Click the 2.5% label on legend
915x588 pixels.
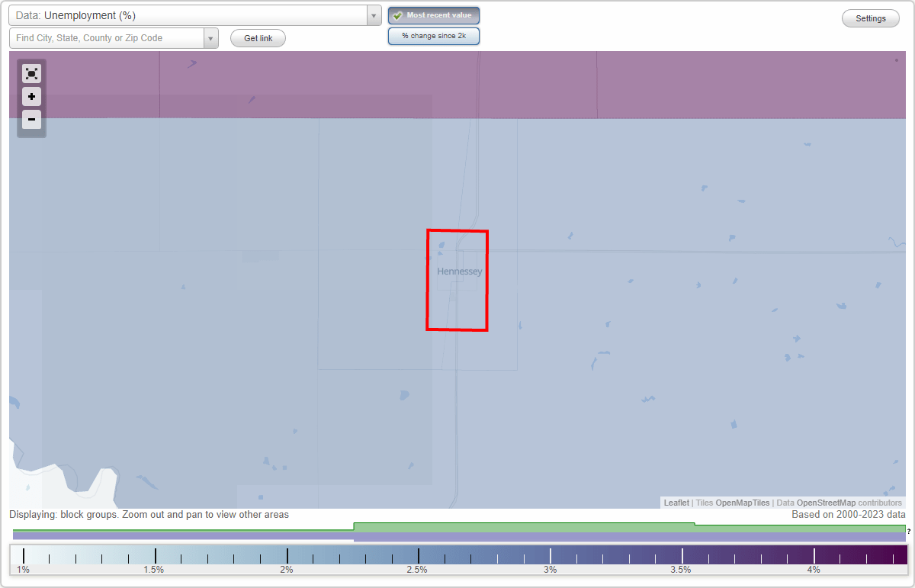click(x=417, y=570)
